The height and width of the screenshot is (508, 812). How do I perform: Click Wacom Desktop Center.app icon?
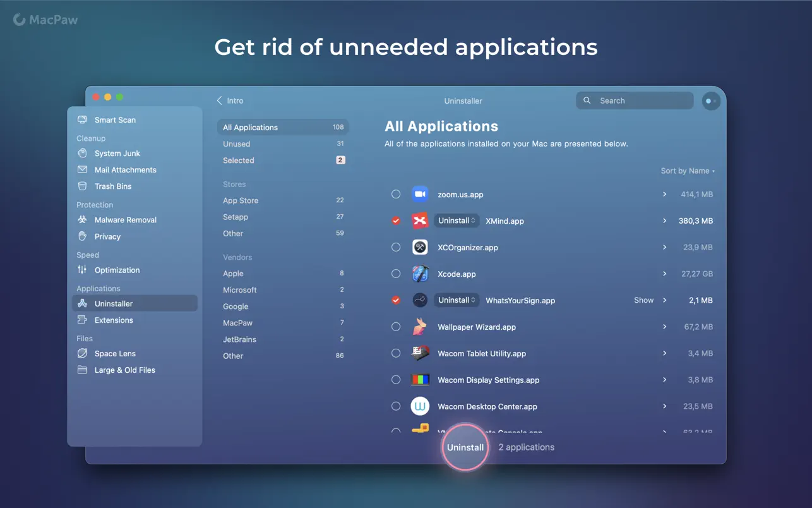420,406
